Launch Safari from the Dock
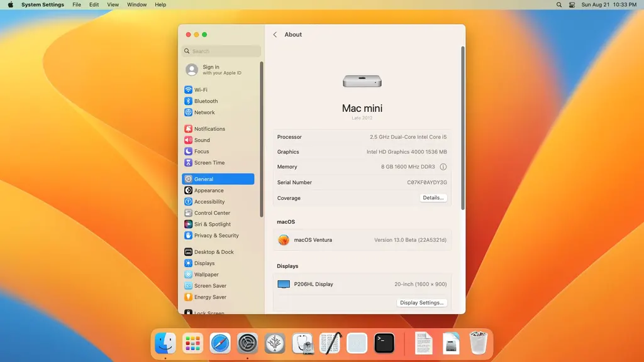Screen dimensions: 644x362 click(220, 343)
